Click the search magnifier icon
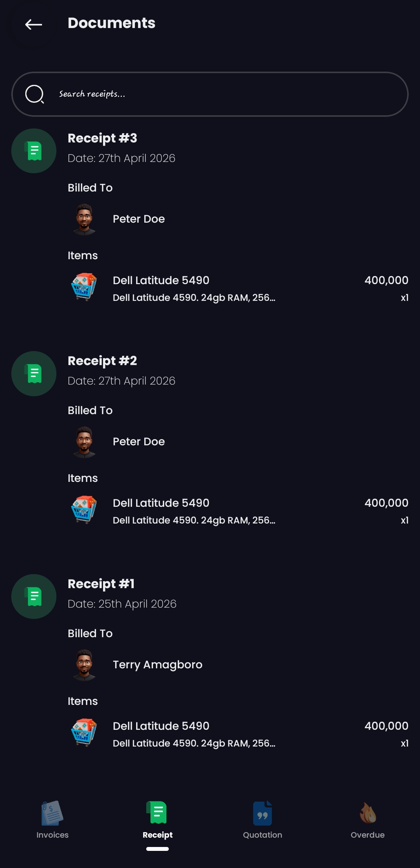Image resolution: width=420 pixels, height=868 pixels. (35, 94)
